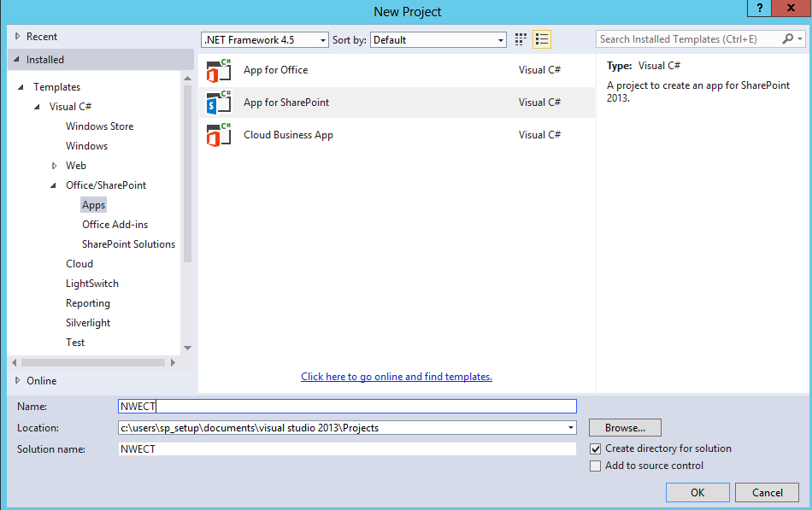Click the tree scroll up arrow
The width and height of the screenshot is (812, 510).
(187, 79)
